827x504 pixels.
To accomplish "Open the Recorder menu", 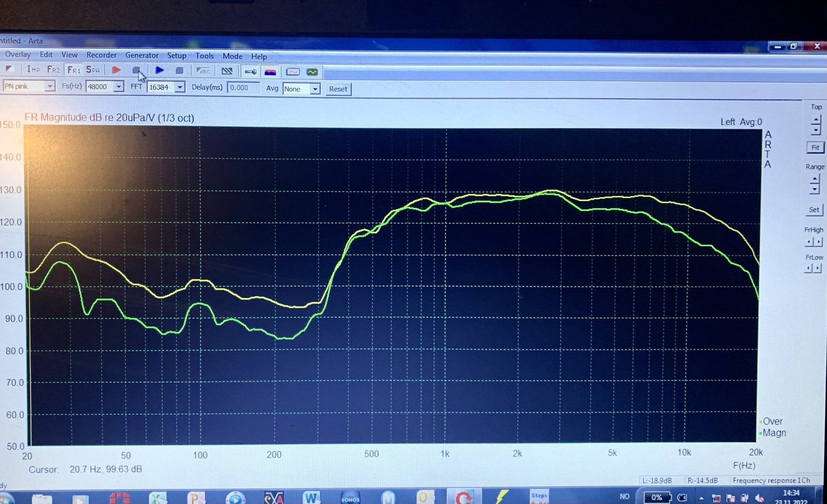I will pyautogui.click(x=101, y=55).
